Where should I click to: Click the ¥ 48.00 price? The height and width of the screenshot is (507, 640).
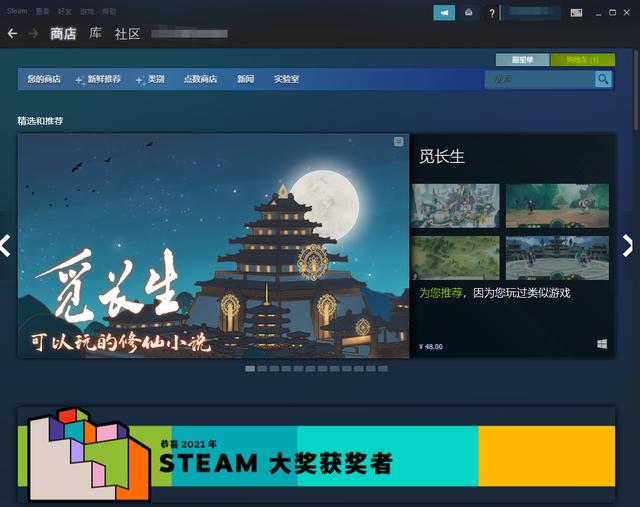tap(431, 347)
